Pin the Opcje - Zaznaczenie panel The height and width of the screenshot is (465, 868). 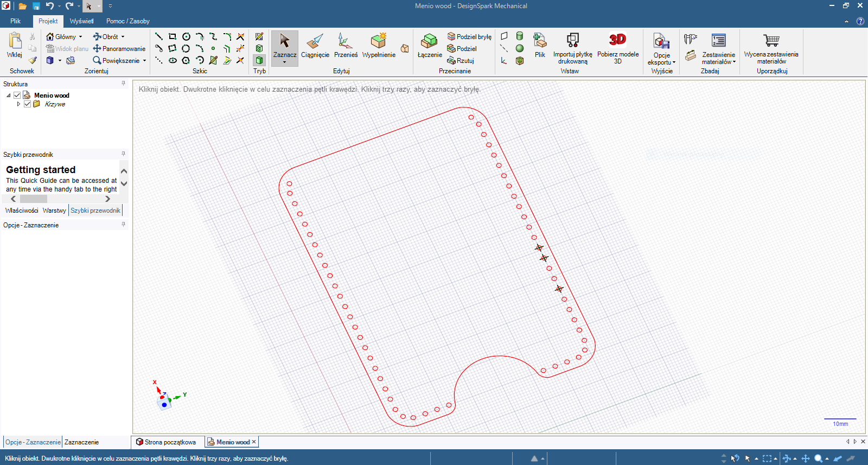pos(123,224)
